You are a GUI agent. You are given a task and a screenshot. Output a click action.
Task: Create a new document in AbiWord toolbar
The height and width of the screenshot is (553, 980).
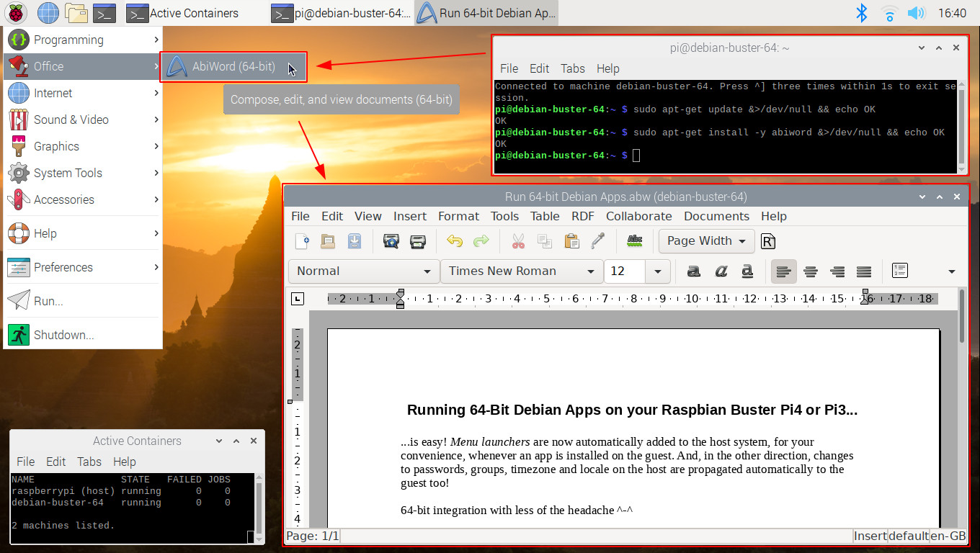click(303, 241)
